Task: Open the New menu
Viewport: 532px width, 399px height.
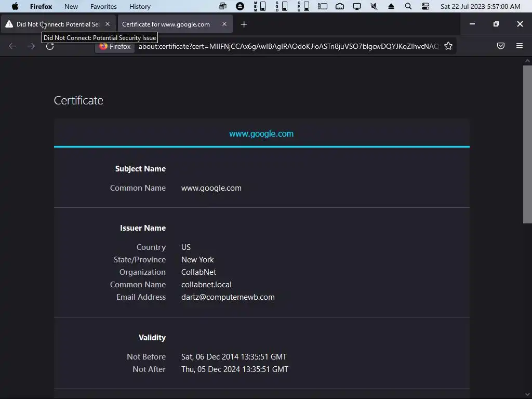Action: point(71,6)
